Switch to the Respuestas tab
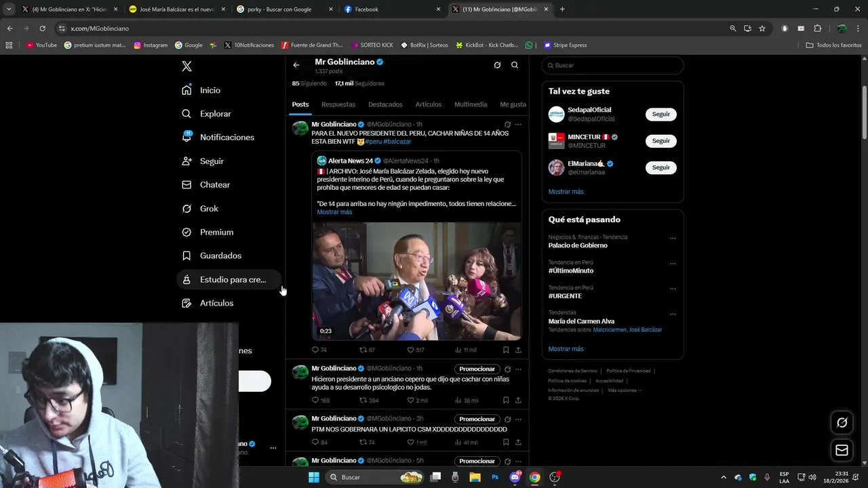This screenshot has height=488, width=868. click(x=338, y=104)
